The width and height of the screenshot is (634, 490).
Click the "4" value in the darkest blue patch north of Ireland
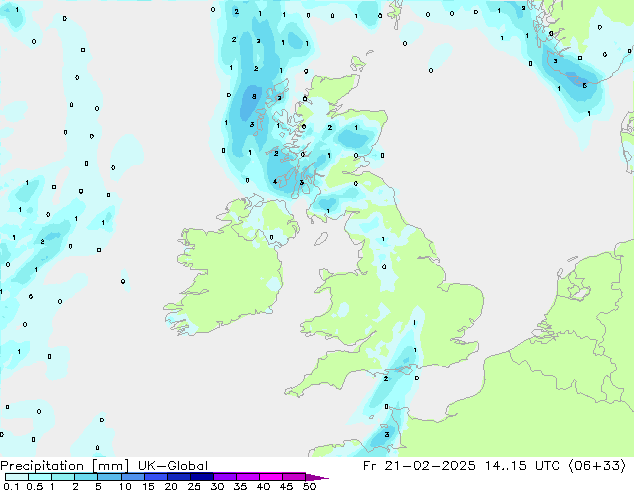275,182
